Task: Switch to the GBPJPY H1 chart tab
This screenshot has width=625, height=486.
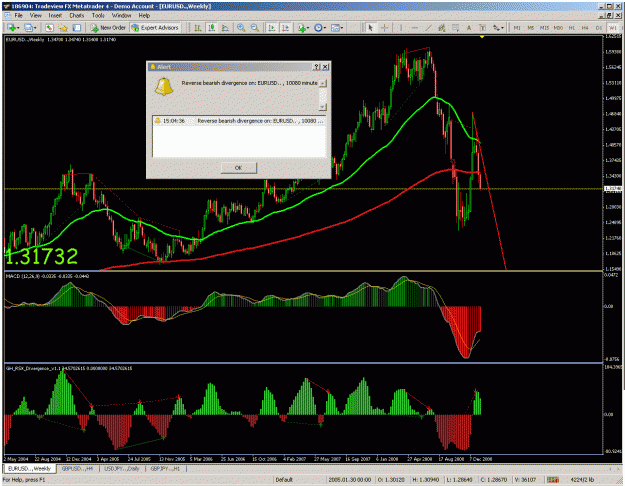Action: (165, 468)
